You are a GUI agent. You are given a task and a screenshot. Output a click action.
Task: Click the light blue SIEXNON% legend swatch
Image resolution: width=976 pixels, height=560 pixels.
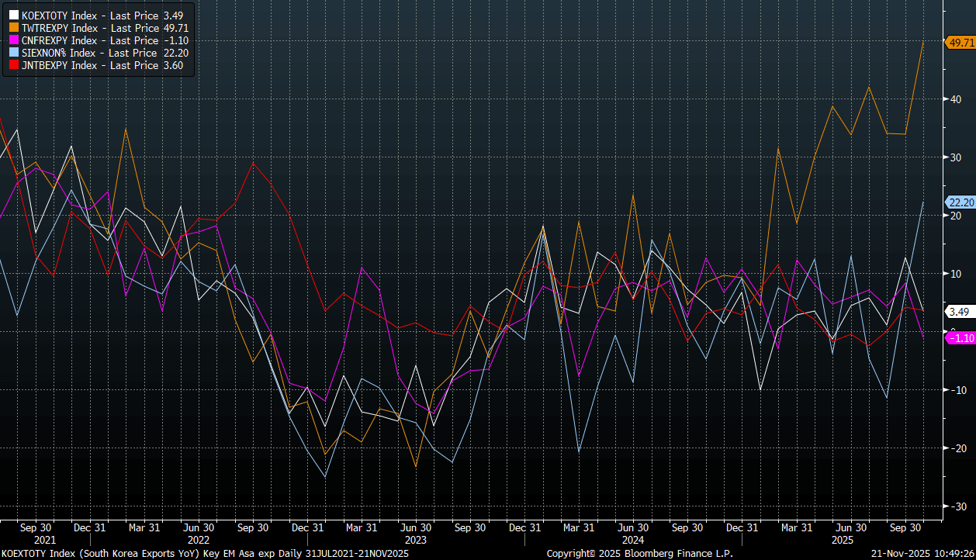coord(13,53)
